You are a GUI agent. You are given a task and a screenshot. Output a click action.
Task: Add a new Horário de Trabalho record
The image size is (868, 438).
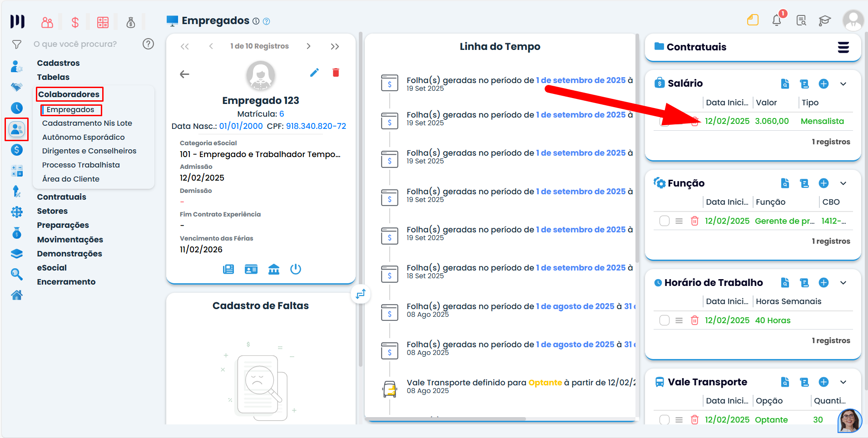(823, 283)
